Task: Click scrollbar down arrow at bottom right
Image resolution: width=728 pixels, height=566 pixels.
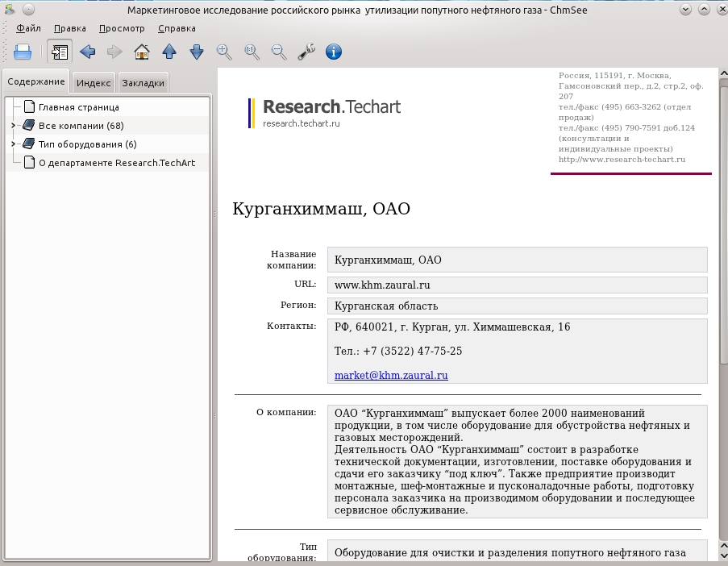Action: [x=724, y=556]
